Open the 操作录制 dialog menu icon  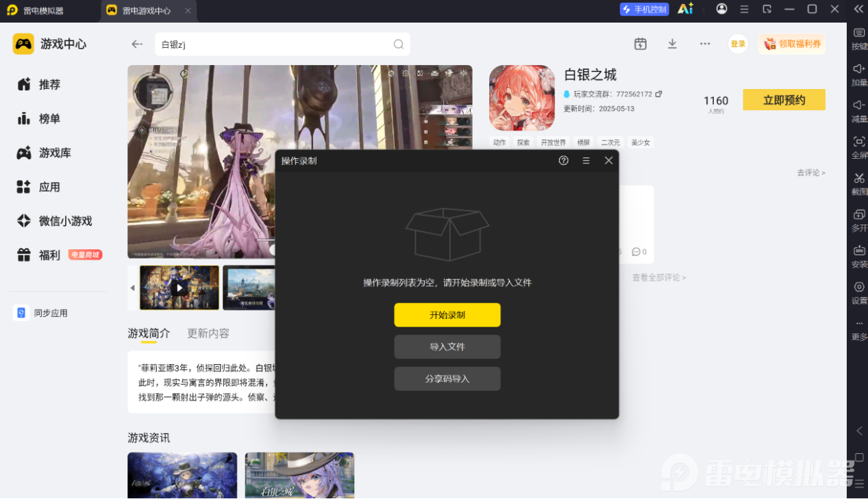[x=586, y=161]
